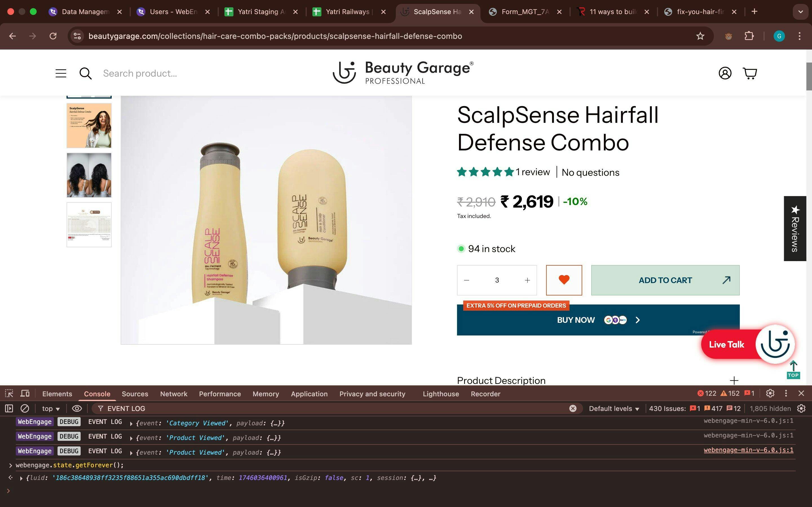The image size is (812, 507).
Task: Open DevTools settings gear
Action: 770,393
